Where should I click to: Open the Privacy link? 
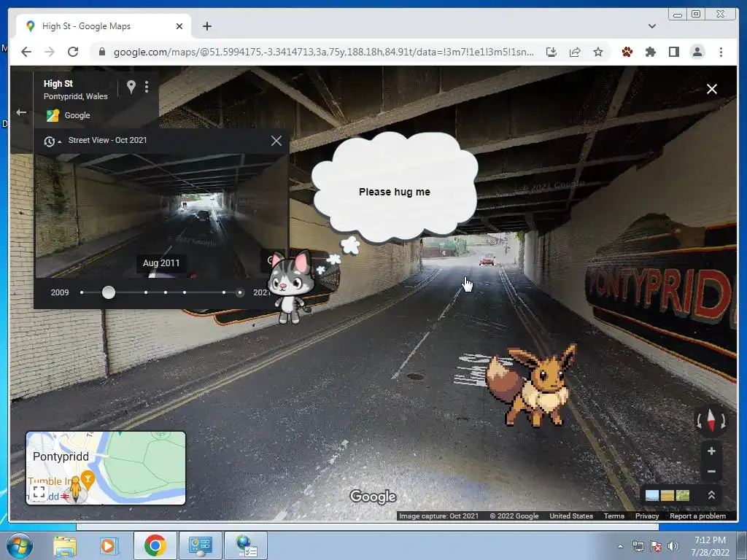(x=646, y=516)
